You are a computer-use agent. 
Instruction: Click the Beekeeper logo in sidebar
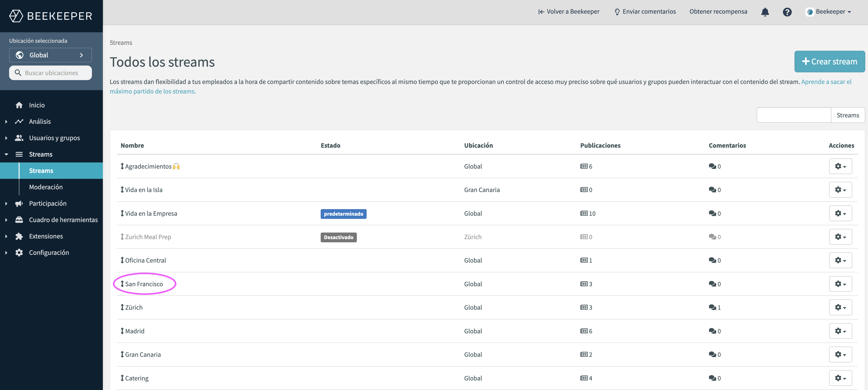[x=51, y=16]
